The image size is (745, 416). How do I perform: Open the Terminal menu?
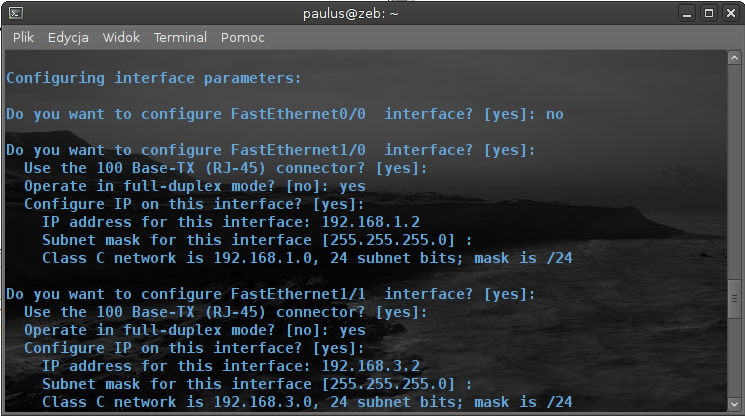180,38
